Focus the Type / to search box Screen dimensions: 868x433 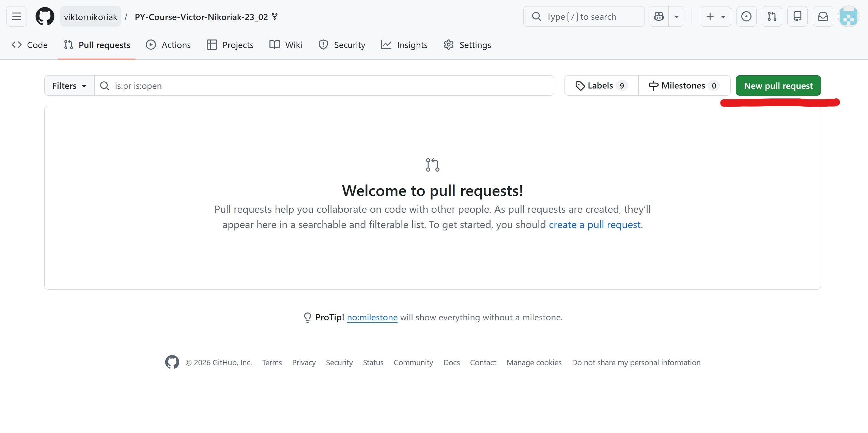click(584, 16)
